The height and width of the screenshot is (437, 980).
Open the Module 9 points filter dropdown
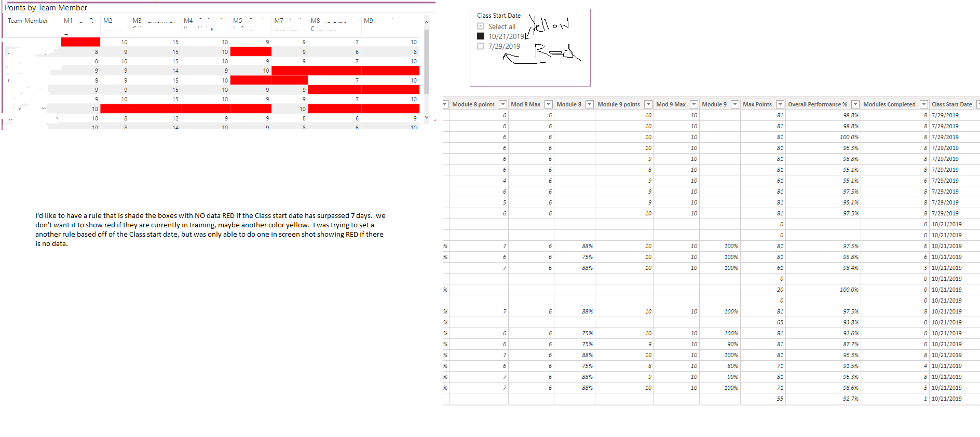coord(648,104)
